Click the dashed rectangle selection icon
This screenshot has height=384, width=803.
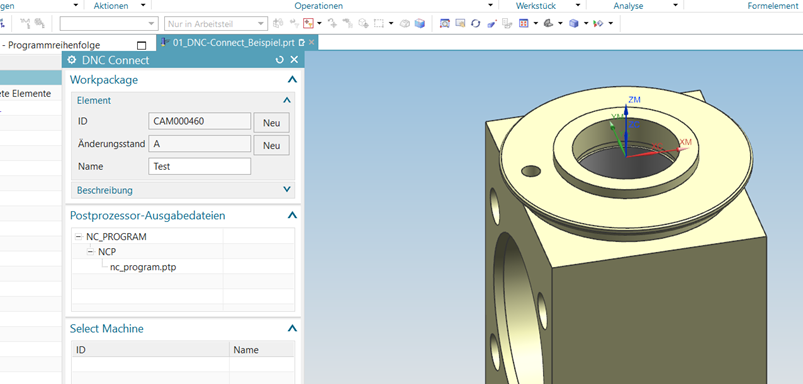click(x=378, y=23)
